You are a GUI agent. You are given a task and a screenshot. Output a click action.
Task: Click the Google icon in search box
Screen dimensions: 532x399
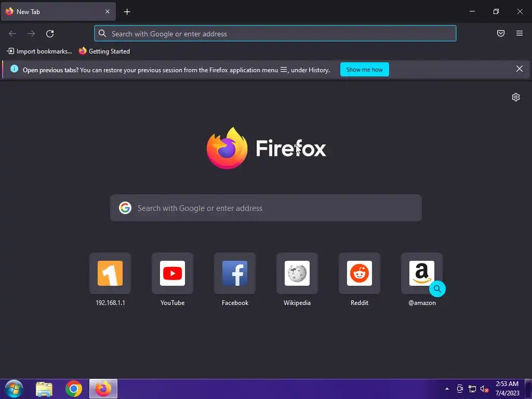tap(125, 208)
